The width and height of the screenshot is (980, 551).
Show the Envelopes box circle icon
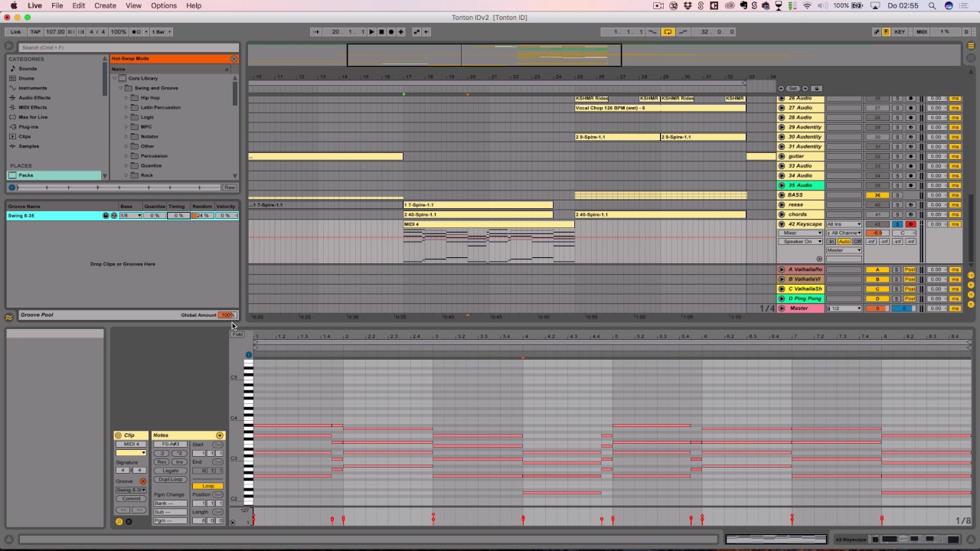[x=129, y=521]
